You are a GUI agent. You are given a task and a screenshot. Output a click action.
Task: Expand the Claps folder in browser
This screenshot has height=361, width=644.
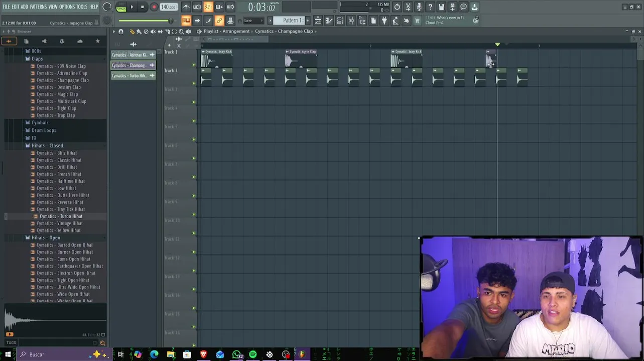pos(37,59)
